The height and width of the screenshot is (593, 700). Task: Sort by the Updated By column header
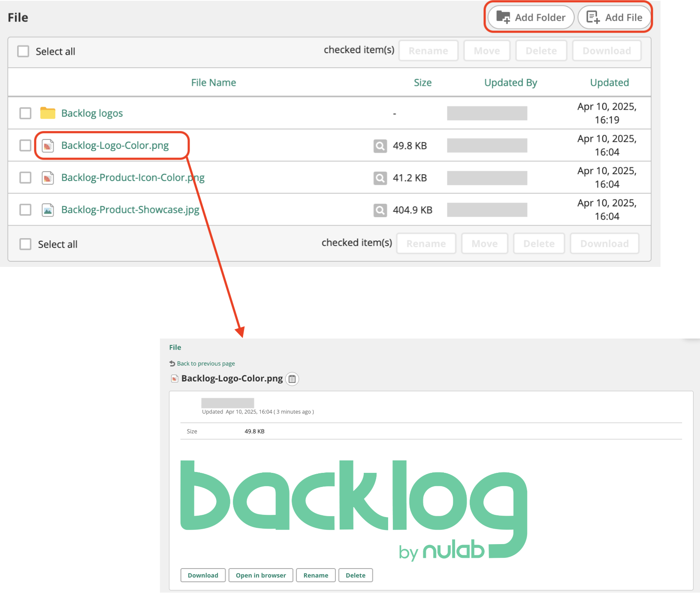point(511,83)
